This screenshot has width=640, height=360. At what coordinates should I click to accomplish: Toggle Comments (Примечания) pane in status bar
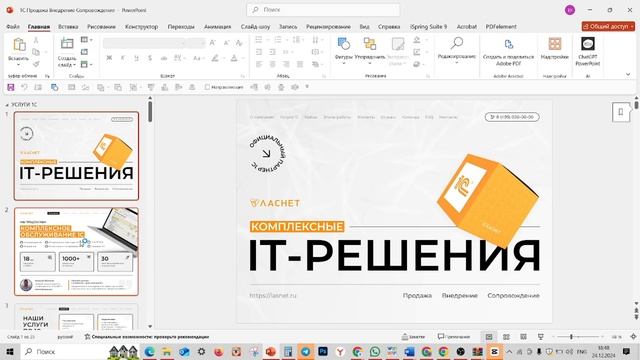tap(453, 337)
